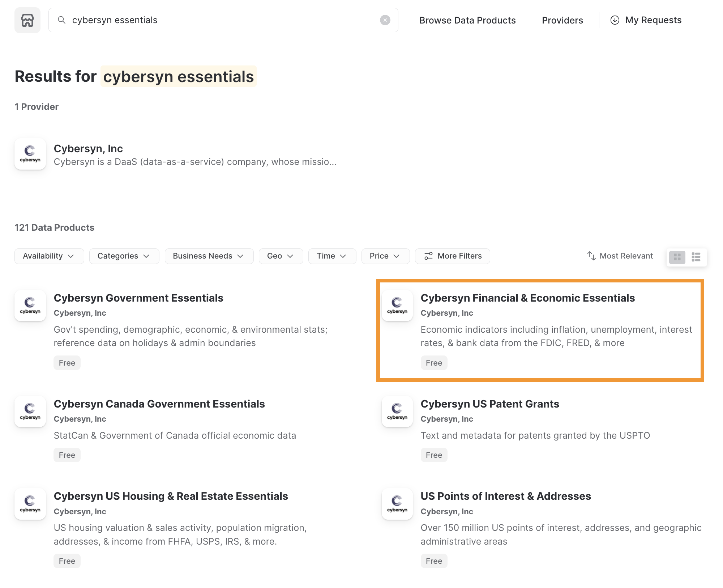Viewport: 723px width, 588px height.
Task: Open Browse Data Products menu
Action: click(467, 20)
